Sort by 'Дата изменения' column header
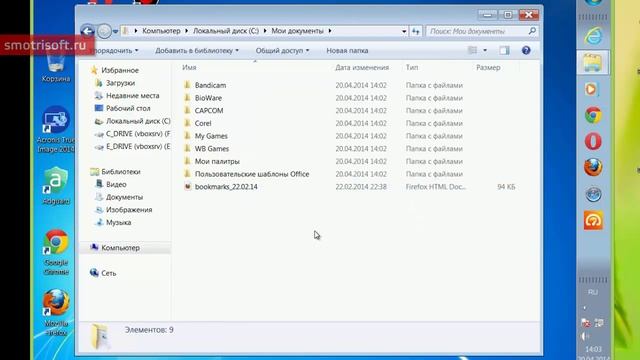 click(x=362, y=67)
